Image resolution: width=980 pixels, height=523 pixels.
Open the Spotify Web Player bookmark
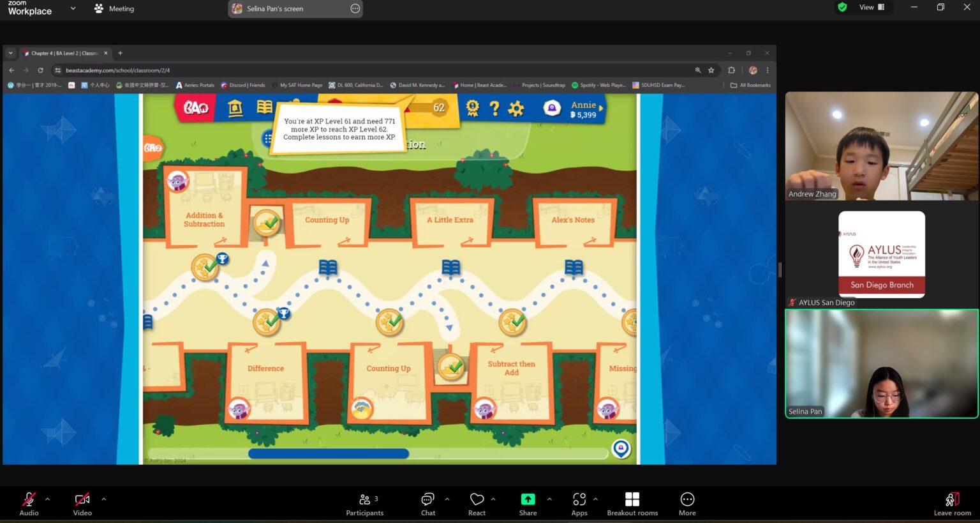point(598,85)
